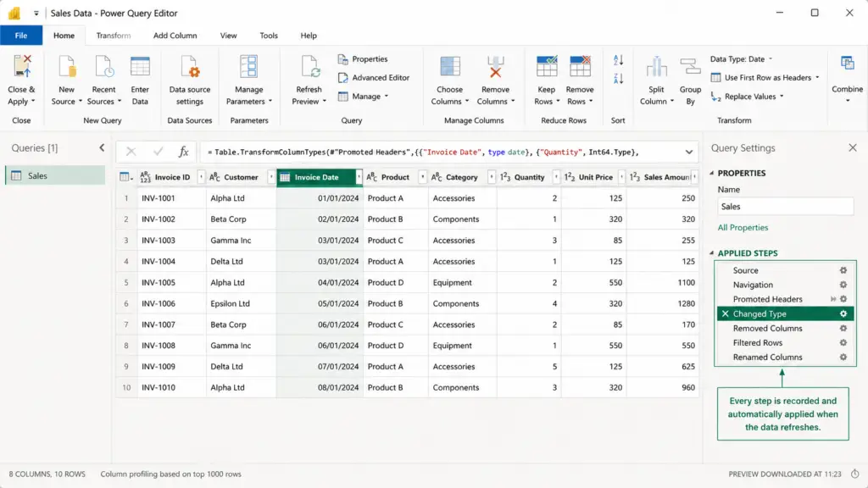Open the Manage dropdown in Query group
This screenshot has width=868, height=488.
coord(363,97)
